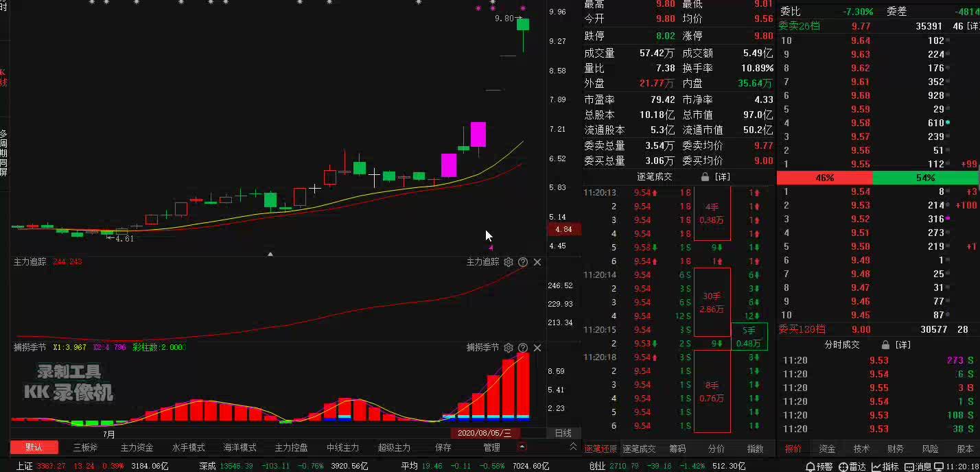
Task: Open settings gear for 主力追踪 indicator
Action: click(x=509, y=262)
